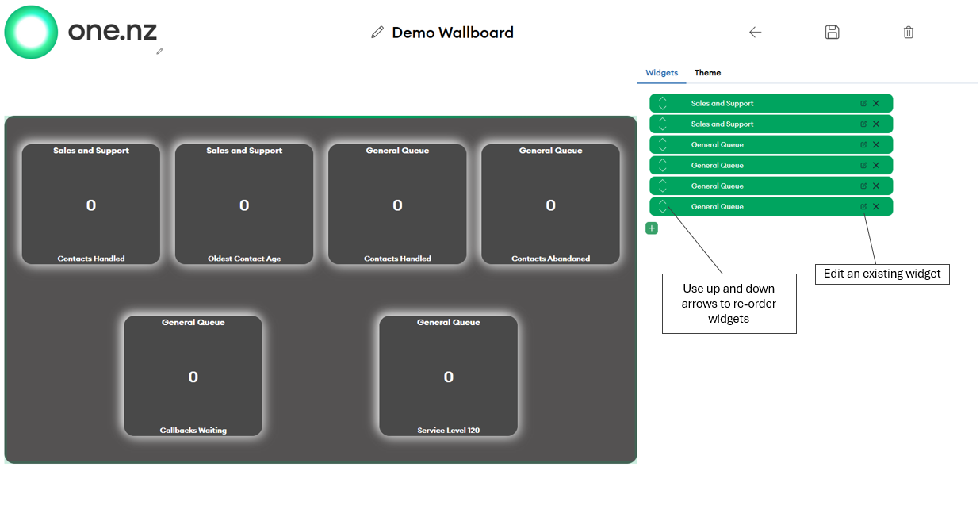Screen dimensions: 980x517
Task: Switch to the Theme tab
Action: pos(707,73)
